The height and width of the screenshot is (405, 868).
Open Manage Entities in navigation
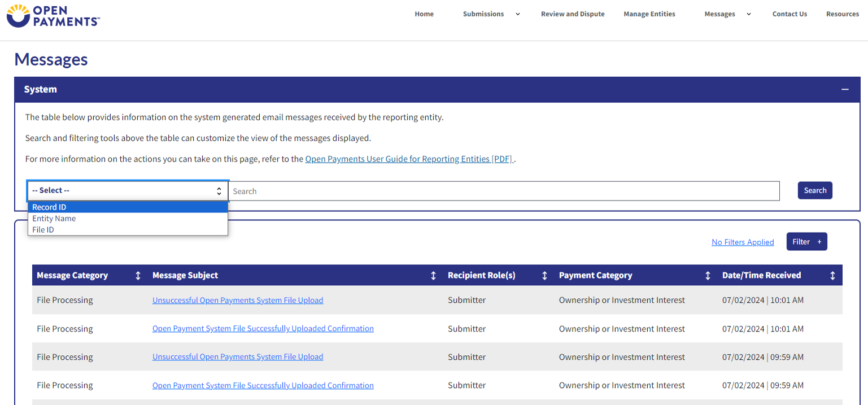tap(649, 14)
